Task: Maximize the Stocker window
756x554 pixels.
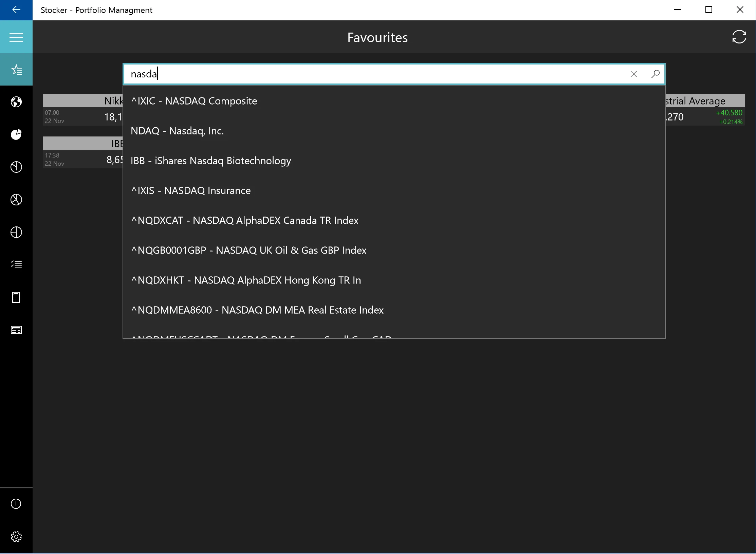Action: click(709, 10)
